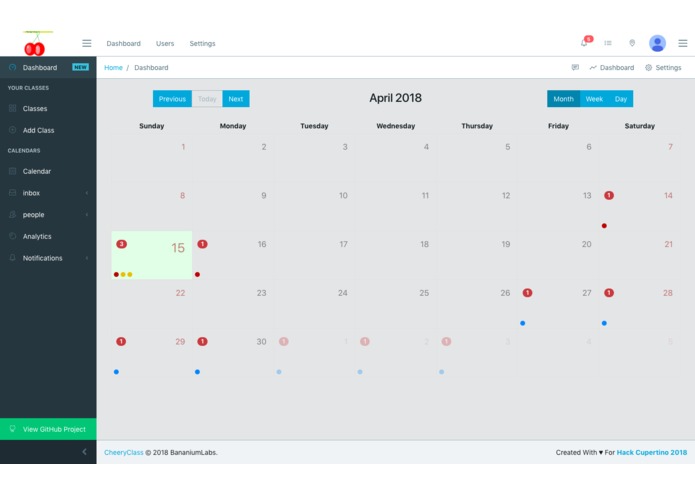Click the location pin icon
Viewport: 695px width, 494px height.
pos(632,43)
